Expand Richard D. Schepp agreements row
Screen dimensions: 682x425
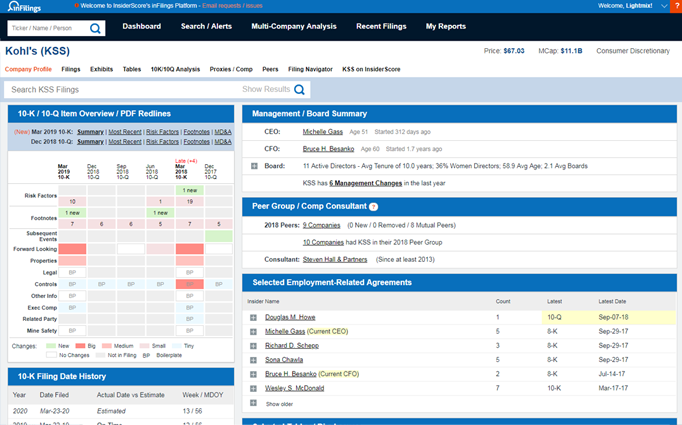[x=253, y=346]
